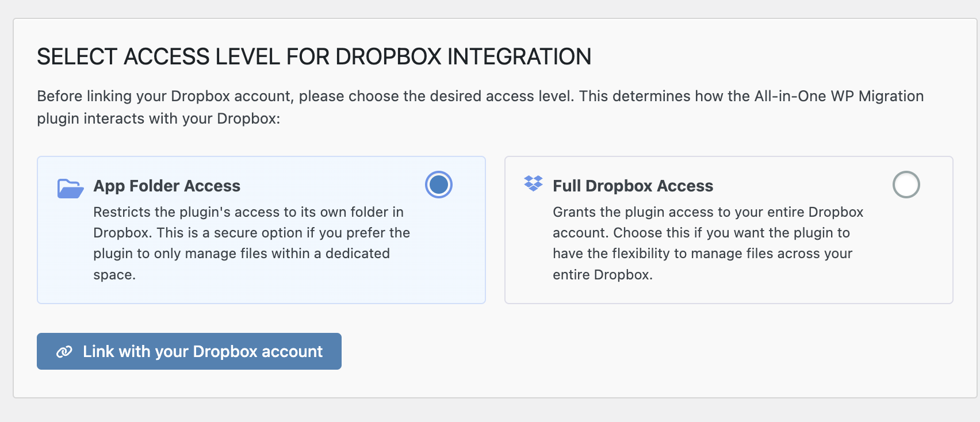This screenshot has width=980, height=422.
Task: Click the App Folder Access title
Action: 167,186
